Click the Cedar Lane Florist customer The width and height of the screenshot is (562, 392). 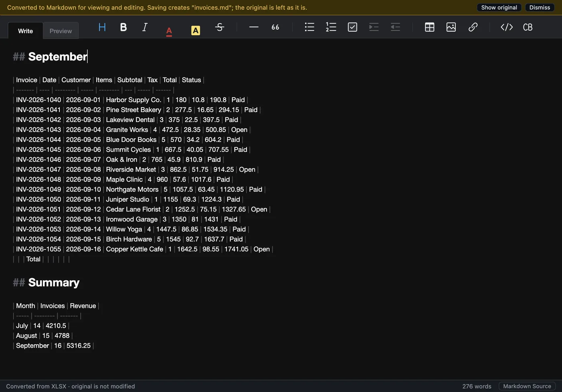coord(133,209)
